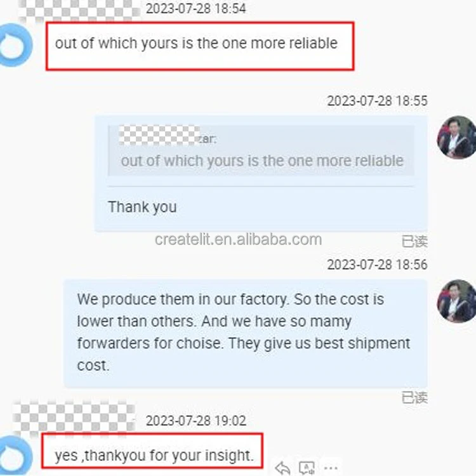The height and width of the screenshot is (476, 476).
Task: Open the three-dots more options menu
Action: (331, 468)
